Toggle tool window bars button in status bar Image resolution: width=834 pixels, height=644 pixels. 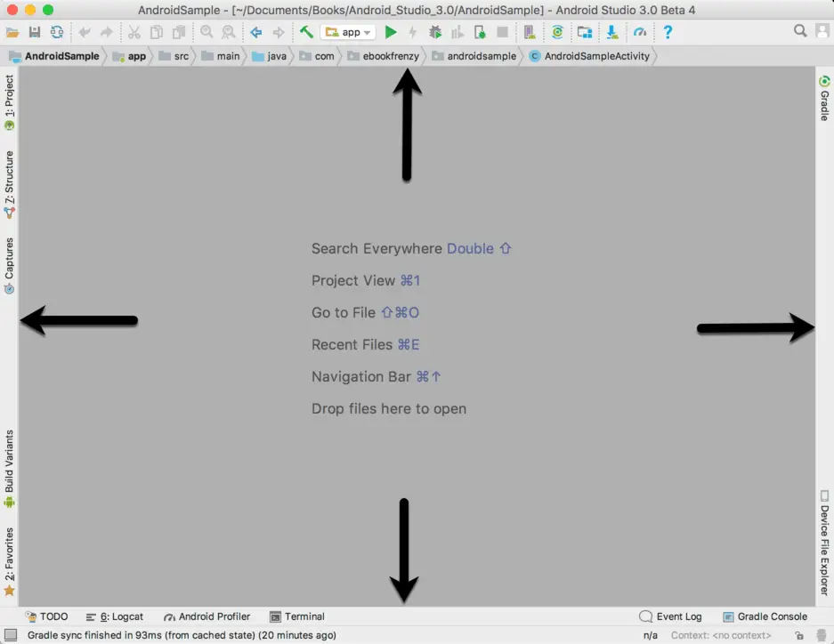click(x=11, y=635)
